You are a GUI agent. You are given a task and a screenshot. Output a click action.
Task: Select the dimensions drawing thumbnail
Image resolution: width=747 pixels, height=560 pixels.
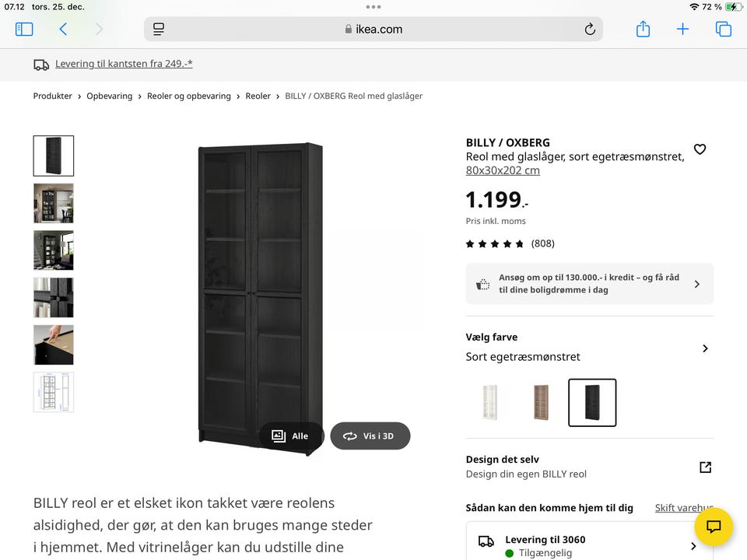[54, 392]
